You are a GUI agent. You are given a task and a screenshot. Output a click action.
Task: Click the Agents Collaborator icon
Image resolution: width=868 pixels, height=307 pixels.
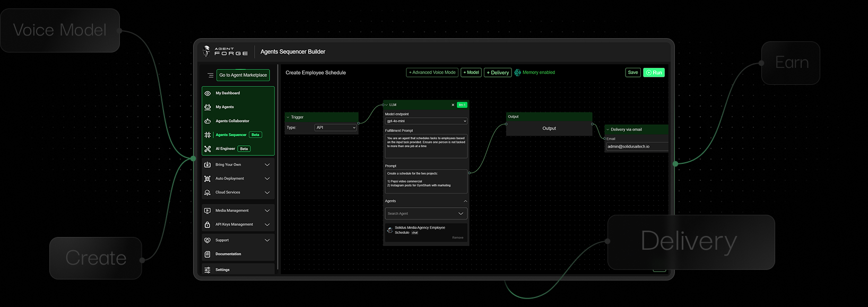pyautogui.click(x=207, y=121)
